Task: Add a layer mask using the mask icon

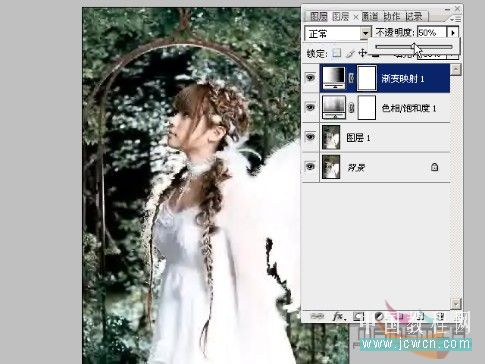Action: tap(359, 316)
